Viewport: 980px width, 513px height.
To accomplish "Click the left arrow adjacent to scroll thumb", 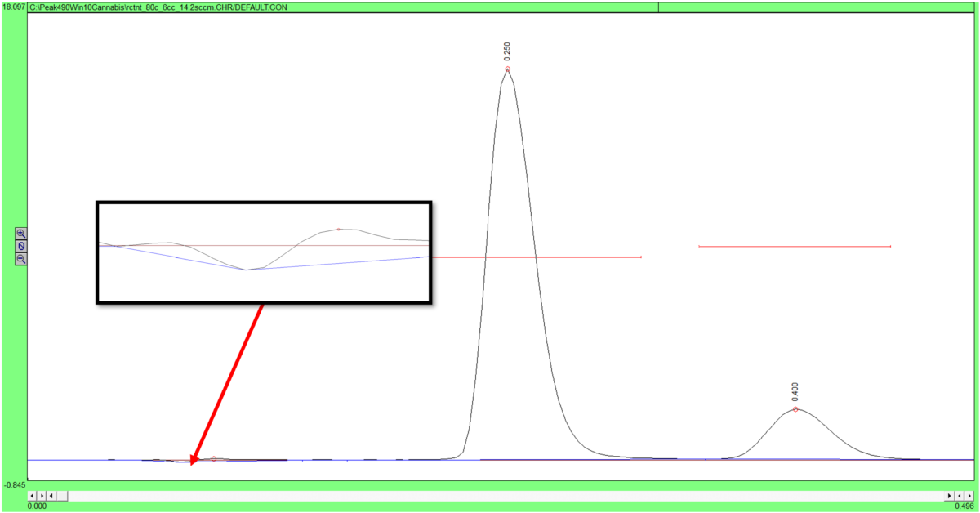I will click(51, 496).
